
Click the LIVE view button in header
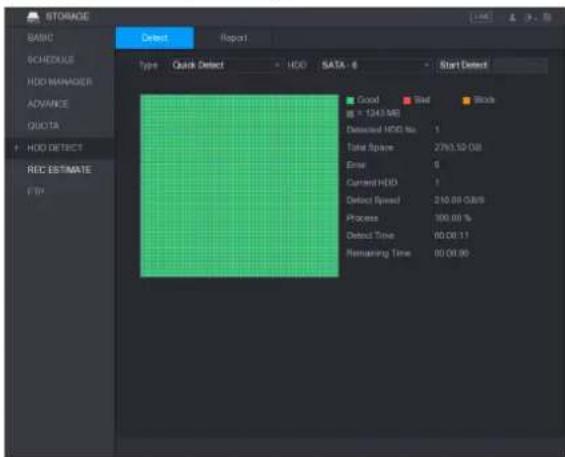481,17
